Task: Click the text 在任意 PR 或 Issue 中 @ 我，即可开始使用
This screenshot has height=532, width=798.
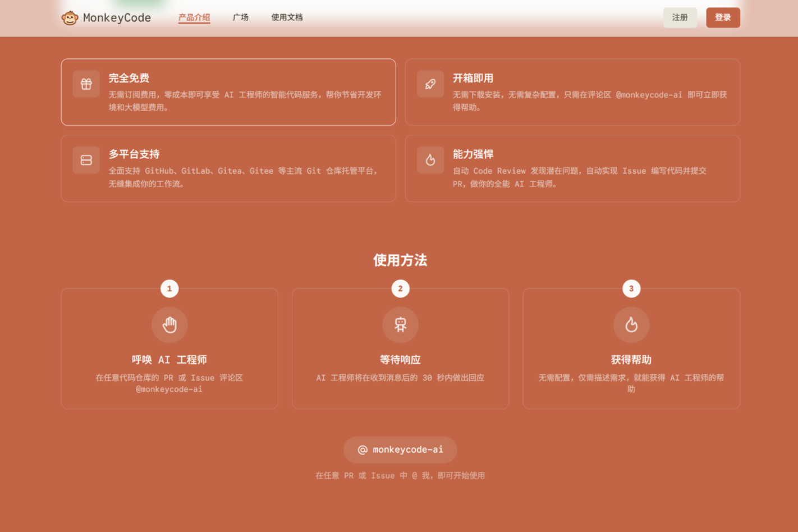Action: click(400, 476)
